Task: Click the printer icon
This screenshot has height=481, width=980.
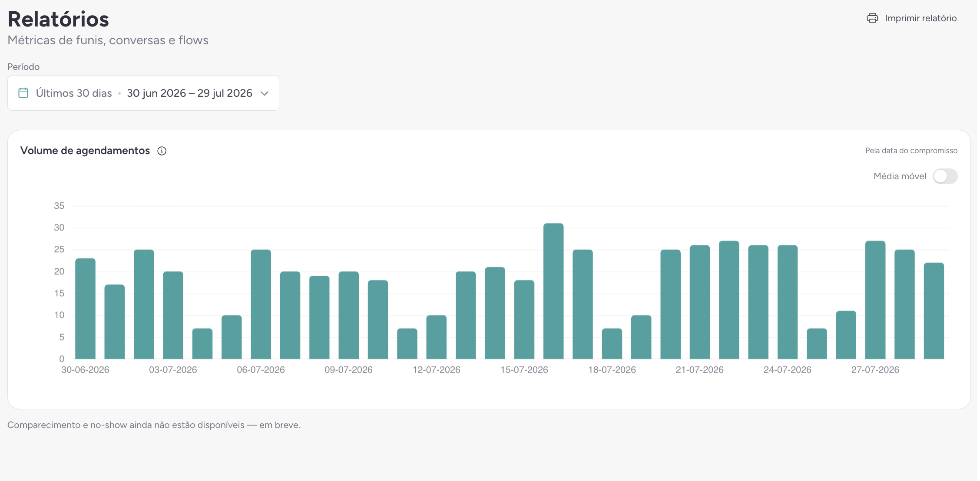Action: coord(872,18)
